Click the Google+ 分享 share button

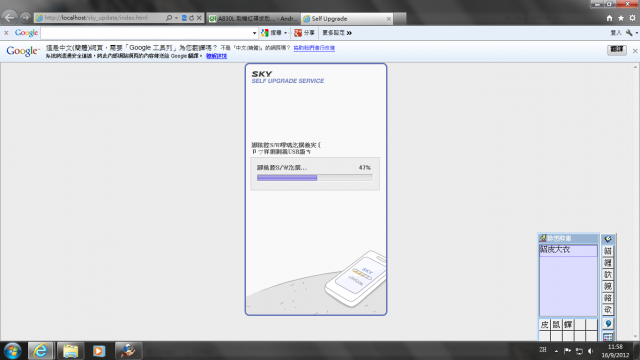pyautogui.click(x=304, y=33)
